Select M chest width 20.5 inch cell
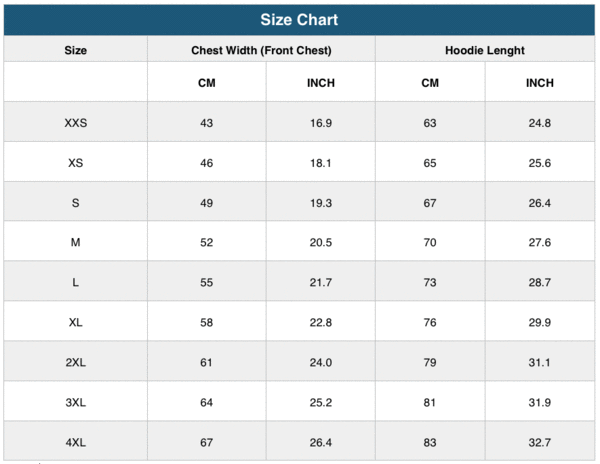The height and width of the screenshot is (464, 600). click(321, 243)
